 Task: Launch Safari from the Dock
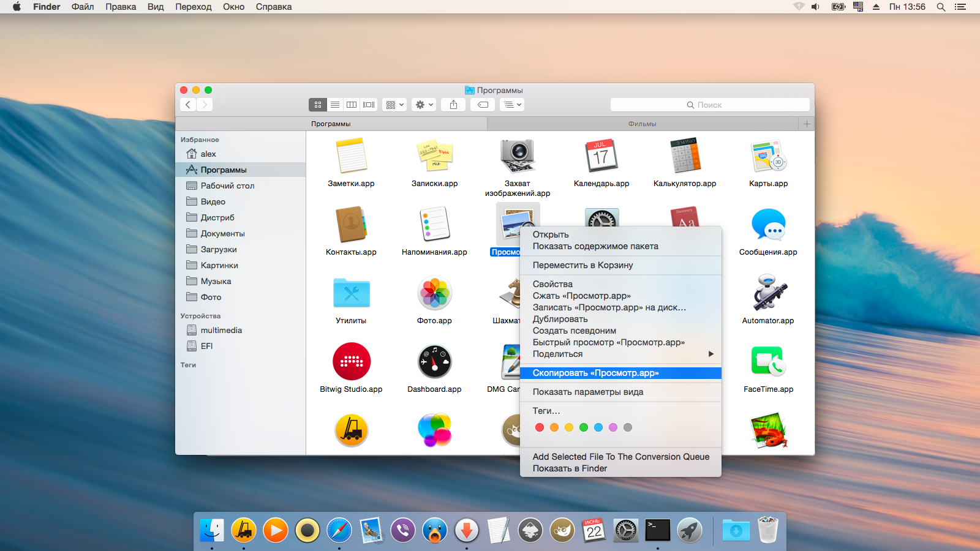coord(339,530)
